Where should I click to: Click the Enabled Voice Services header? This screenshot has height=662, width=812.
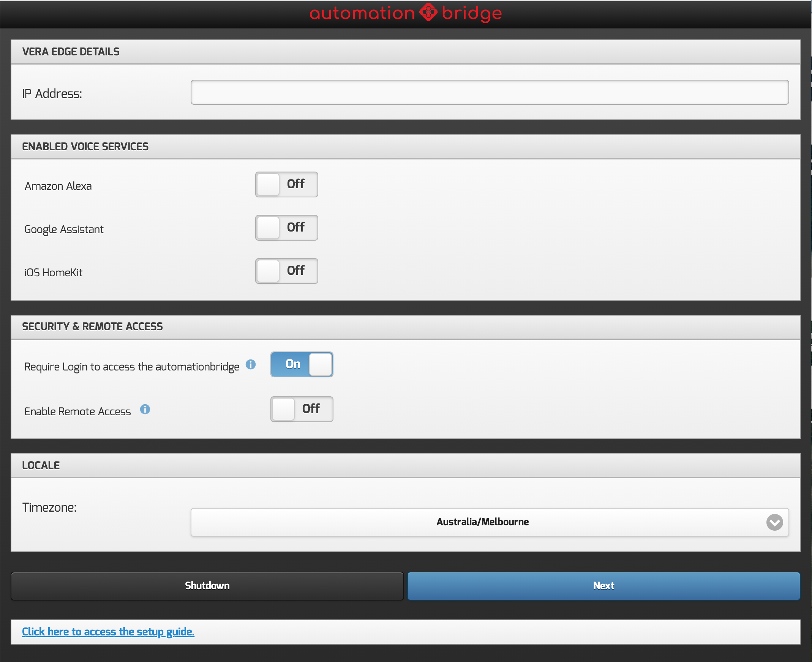(85, 147)
